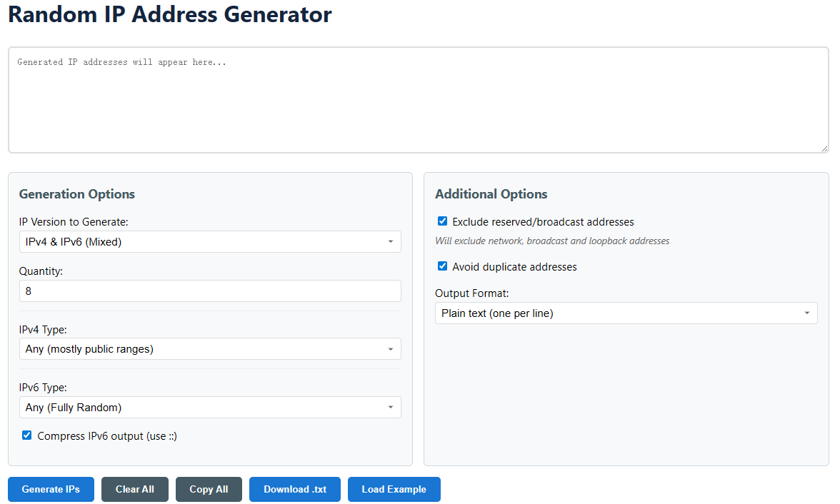The width and height of the screenshot is (840, 504).
Task: Click the output text area resize handle
Action: [824, 148]
